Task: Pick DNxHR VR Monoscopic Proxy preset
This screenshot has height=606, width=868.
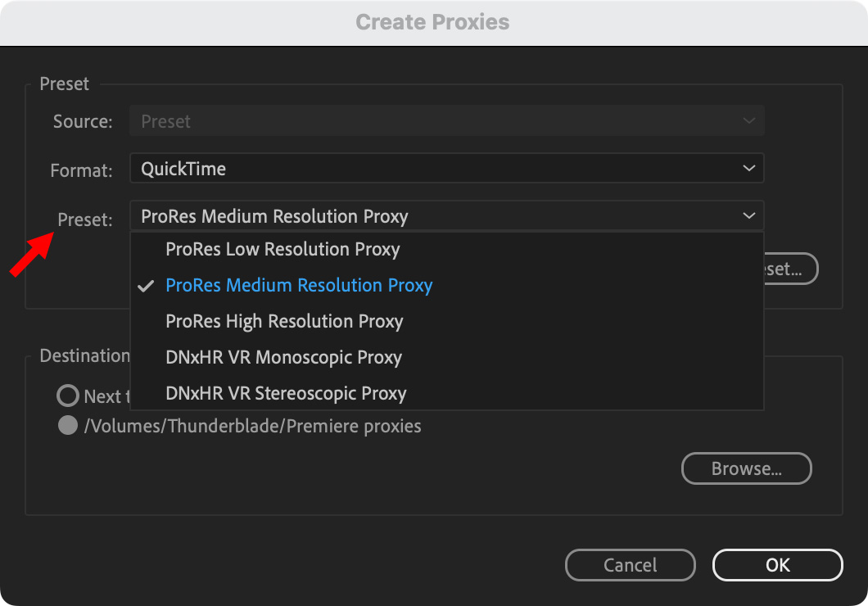Action: pyautogui.click(x=283, y=357)
